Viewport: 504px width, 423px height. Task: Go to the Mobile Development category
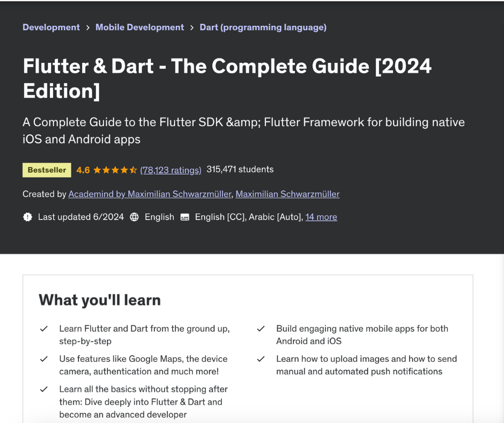140,27
